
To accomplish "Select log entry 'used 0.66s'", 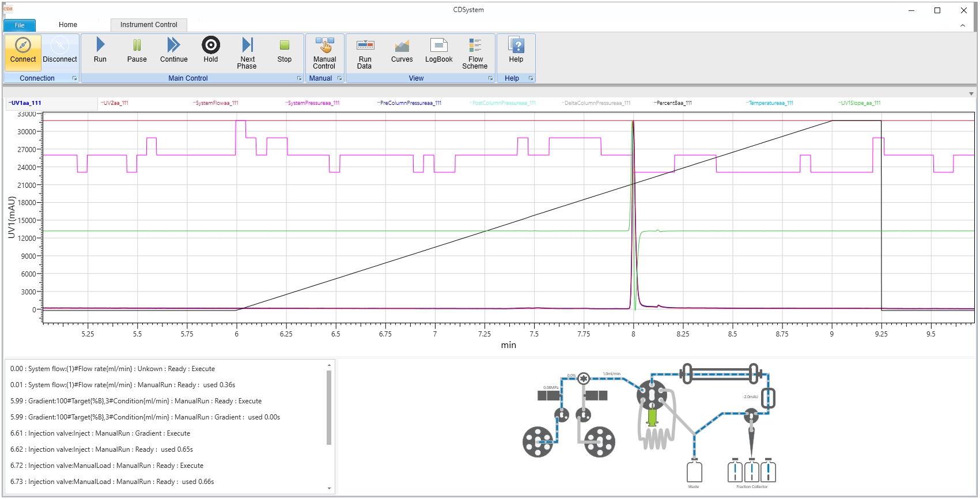I will (112, 482).
